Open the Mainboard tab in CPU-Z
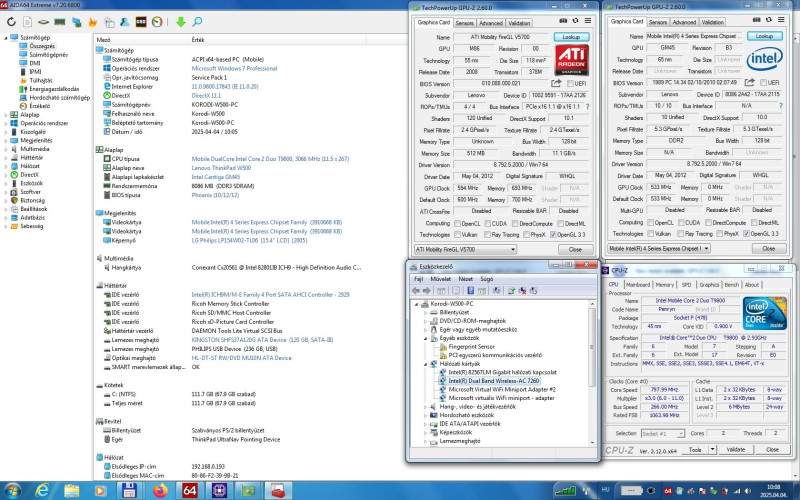This screenshot has height=500, width=800. 638,285
